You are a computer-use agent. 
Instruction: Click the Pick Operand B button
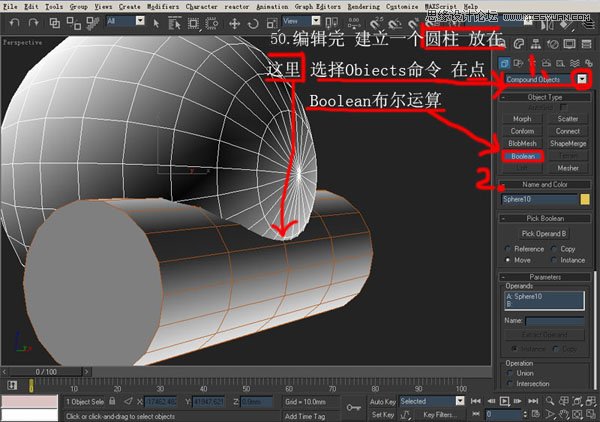click(544, 234)
